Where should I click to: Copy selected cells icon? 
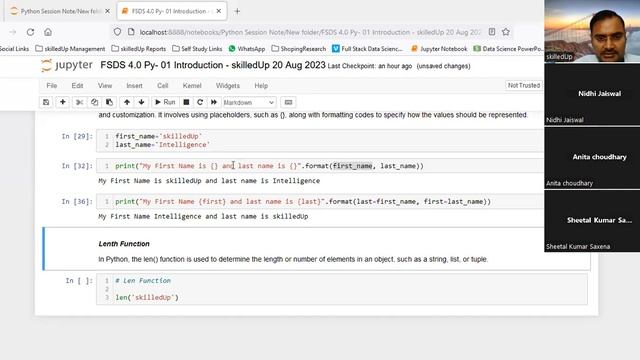point(95,102)
